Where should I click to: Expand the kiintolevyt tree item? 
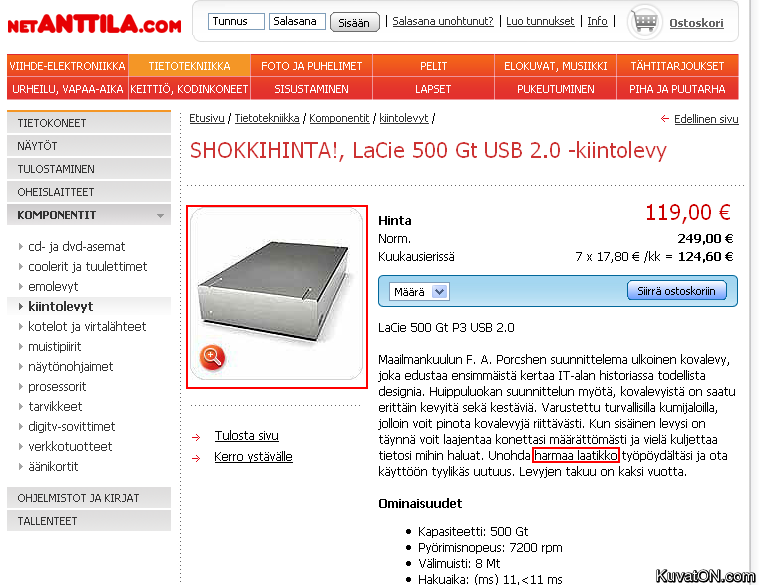20,306
